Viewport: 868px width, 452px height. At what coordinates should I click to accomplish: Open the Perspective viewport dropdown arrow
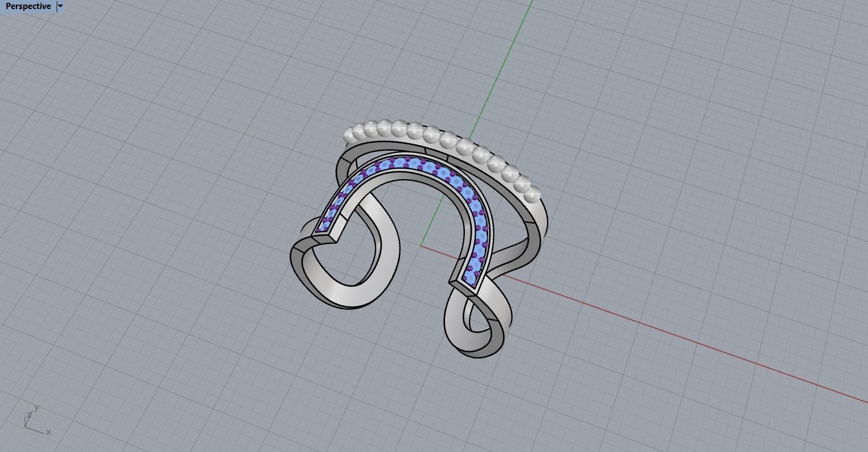click(61, 6)
